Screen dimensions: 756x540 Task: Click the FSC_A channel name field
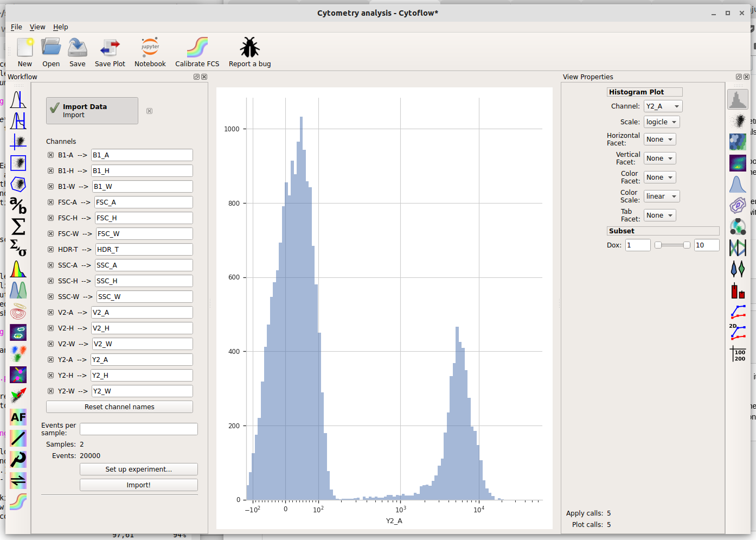(144, 202)
